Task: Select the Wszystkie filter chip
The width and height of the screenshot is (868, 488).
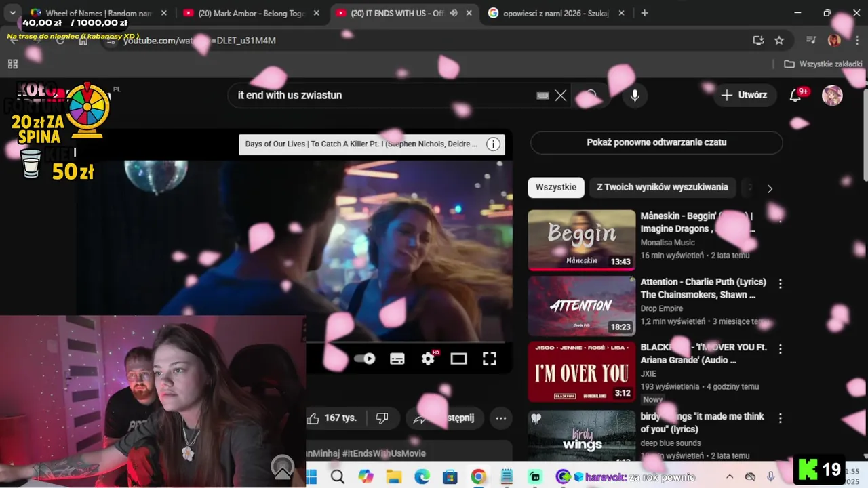Action: tap(556, 188)
